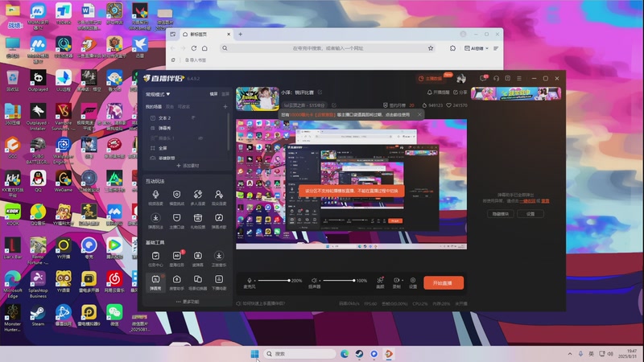Open the microphone-icon tool in 互动玩法
Screen dimensions: 644x362
pyautogui.click(x=155, y=196)
